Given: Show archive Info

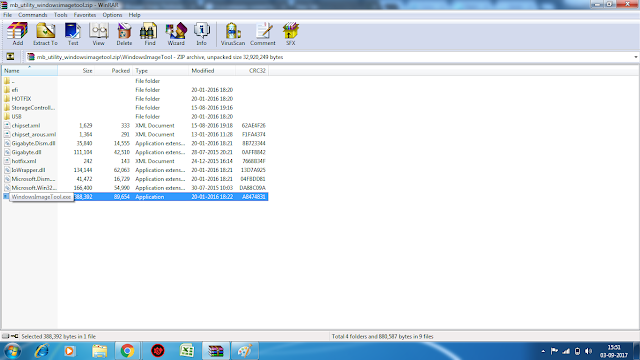Looking at the screenshot, I should tap(201, 34).
